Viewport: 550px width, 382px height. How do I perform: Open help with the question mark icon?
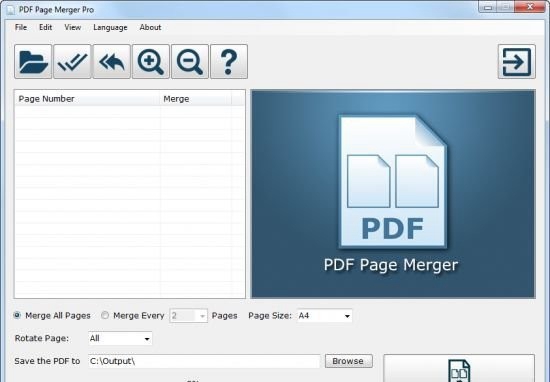229,61
